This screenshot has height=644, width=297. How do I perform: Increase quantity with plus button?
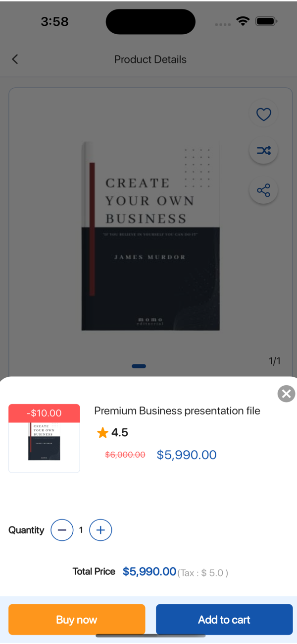100,530
